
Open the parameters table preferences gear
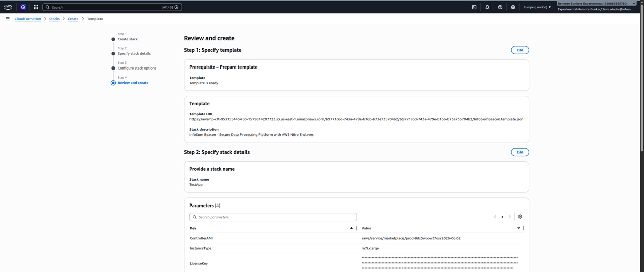click(520, 217)
